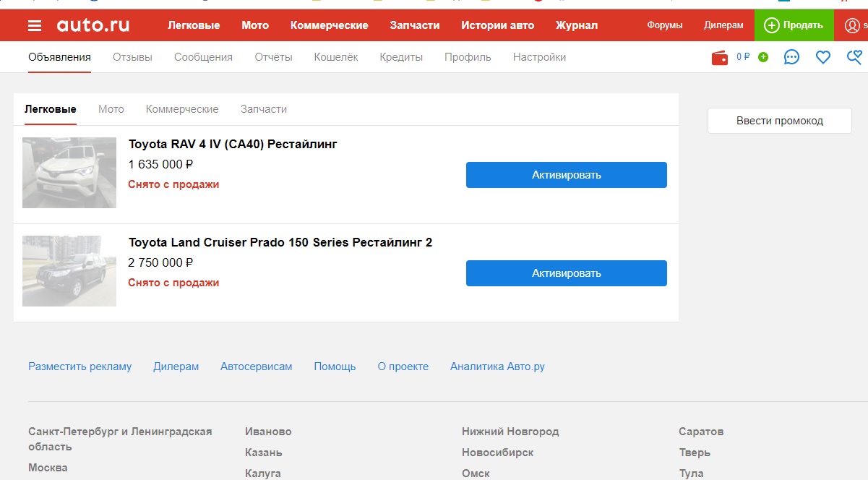Open Разместить рекламу footer link

(80, 367)
